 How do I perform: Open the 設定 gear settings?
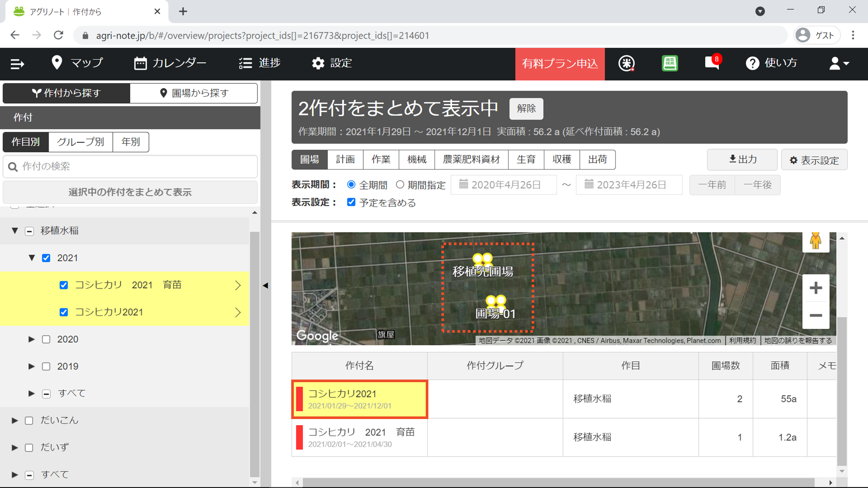pos(332,63)
